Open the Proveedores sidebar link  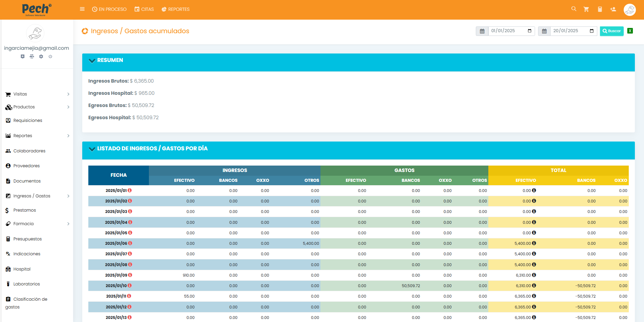point(26,166)
